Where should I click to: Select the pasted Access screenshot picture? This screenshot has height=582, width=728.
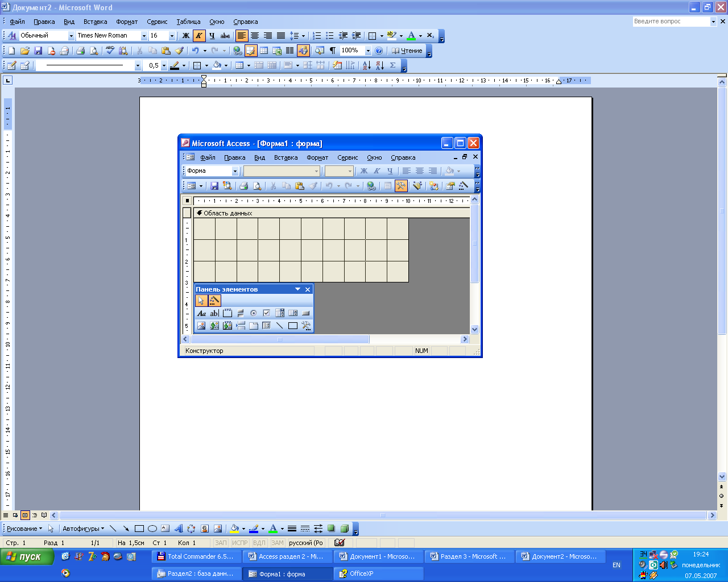[330, 246]
